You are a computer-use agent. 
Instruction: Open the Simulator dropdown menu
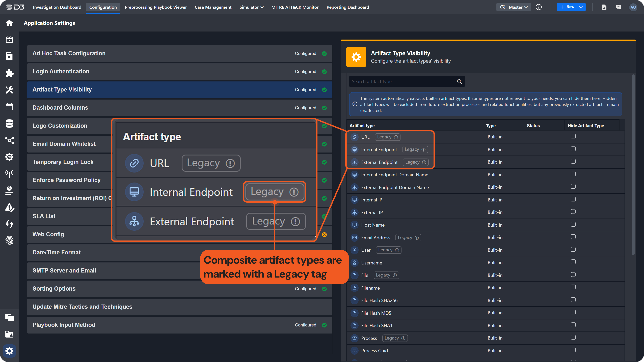point(251,7)
